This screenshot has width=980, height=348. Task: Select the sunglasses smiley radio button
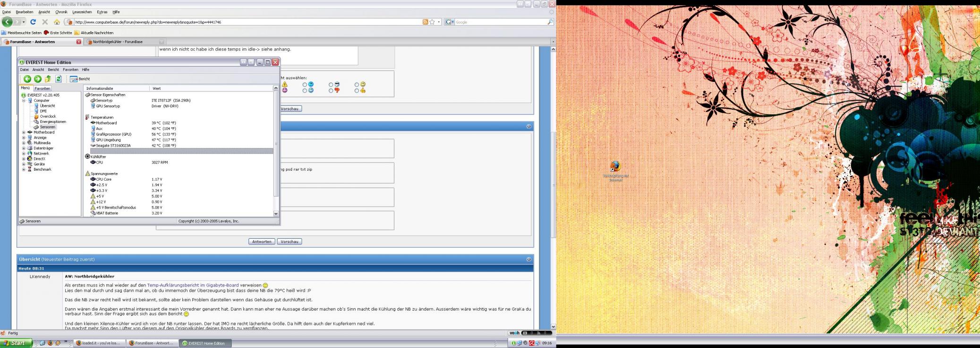pos(331,85)
